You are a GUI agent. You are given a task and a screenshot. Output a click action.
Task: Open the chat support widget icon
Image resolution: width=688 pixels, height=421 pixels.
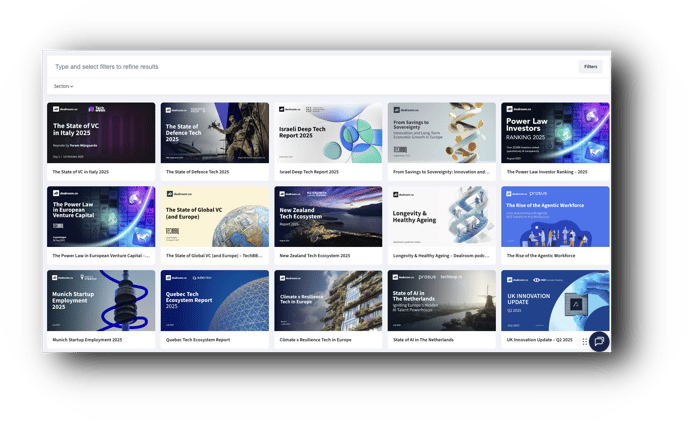(598, 341)
